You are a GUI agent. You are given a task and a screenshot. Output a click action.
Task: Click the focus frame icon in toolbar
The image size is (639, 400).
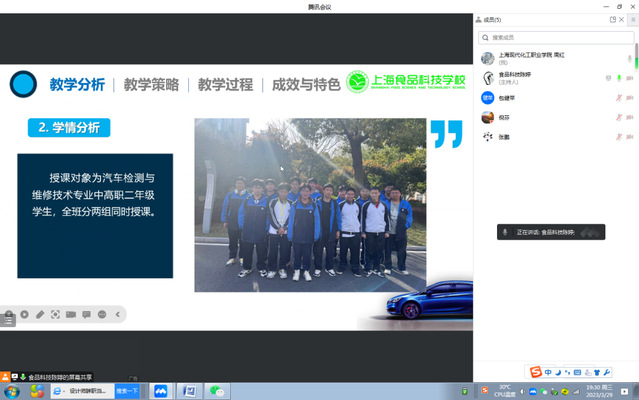point(55,314)
